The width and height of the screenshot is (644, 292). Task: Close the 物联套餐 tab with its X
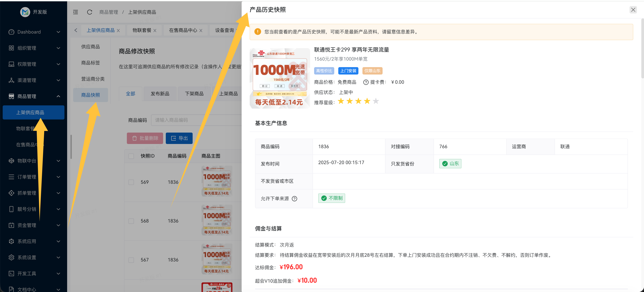tap(155, 31)
